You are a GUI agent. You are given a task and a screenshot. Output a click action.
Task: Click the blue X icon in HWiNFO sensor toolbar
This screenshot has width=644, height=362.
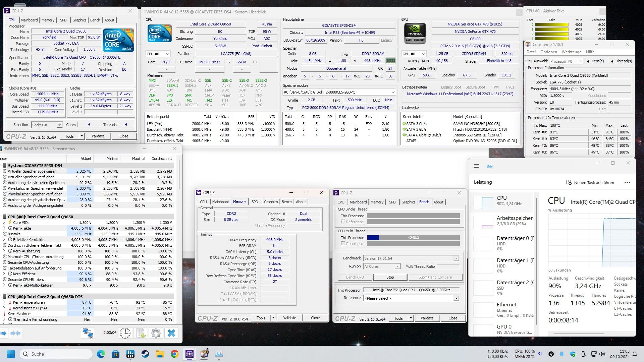pos(171,333)
